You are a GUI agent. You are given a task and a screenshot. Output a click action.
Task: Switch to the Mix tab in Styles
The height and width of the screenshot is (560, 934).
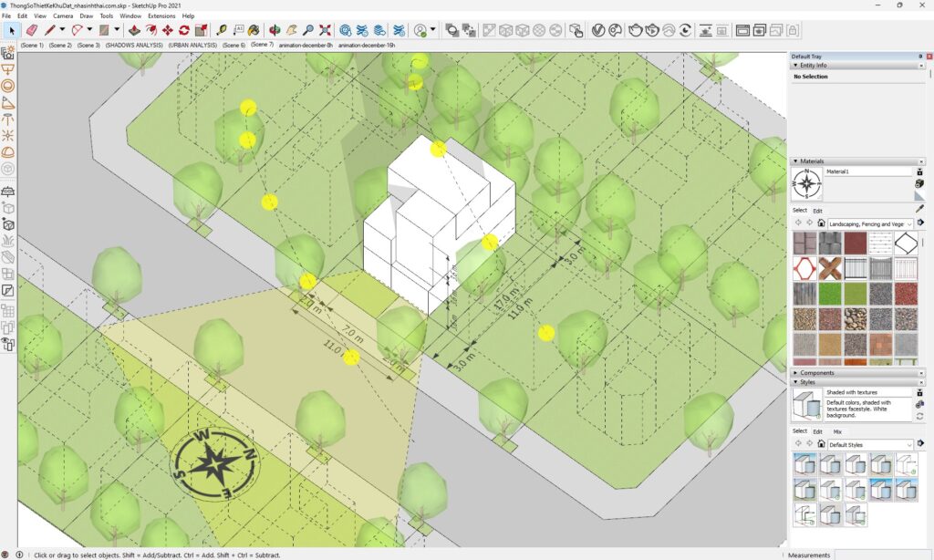837,431
